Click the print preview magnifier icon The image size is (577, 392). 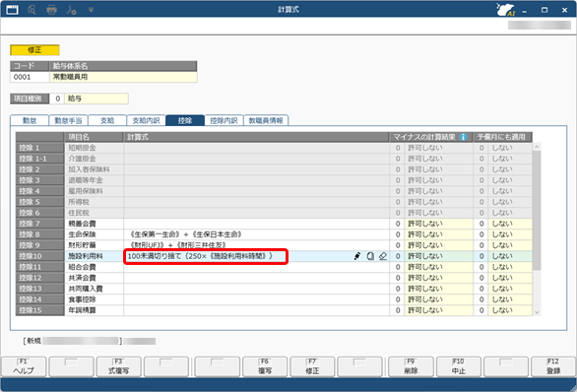pyautogui.click(x=32, y=10)
